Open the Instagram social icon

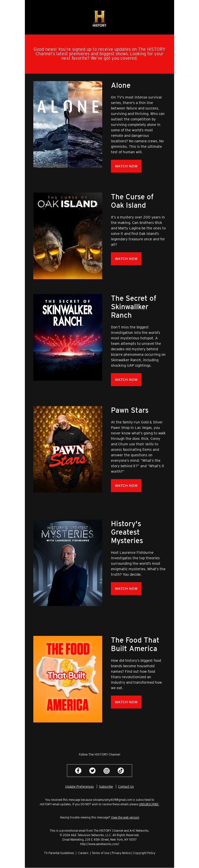coord(106,771)
